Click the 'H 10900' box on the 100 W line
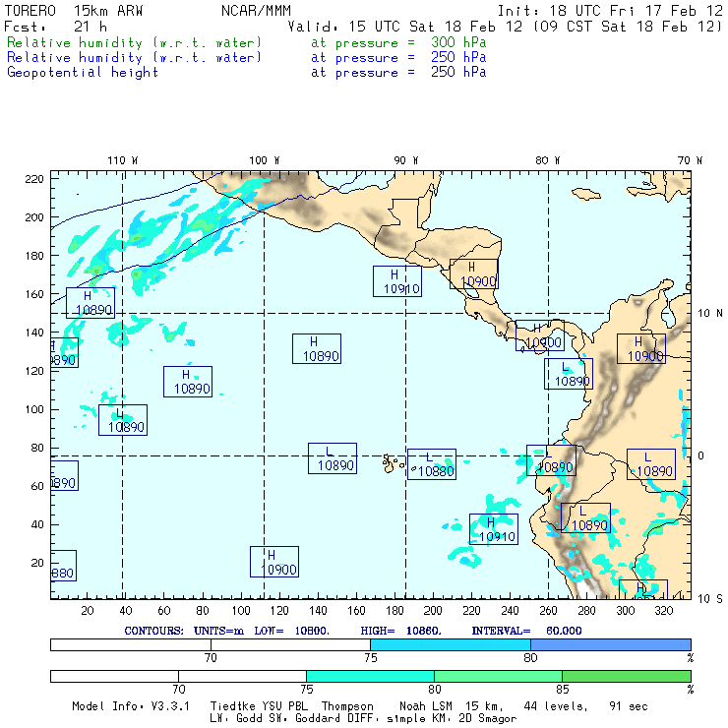This screenshot has height=728, width=728. pyautogui.click(x=274, y=562)
